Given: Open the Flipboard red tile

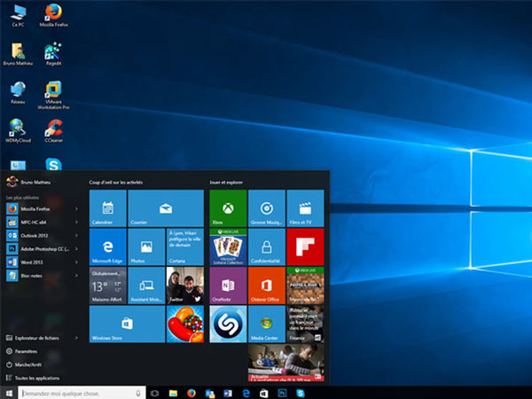Looking at the screenshot, I should pyautogui.click(x=305, y=246).
